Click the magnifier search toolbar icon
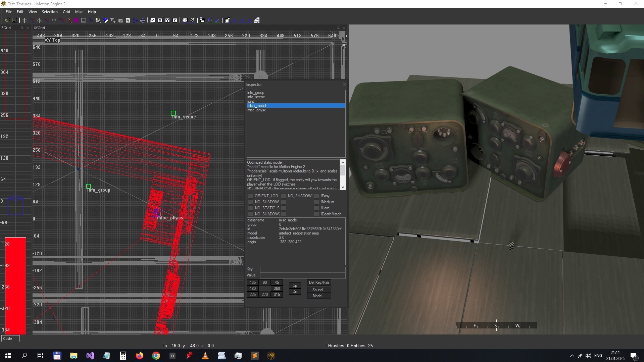Image resolution: width=644 pixels, height=362 pixels. tap(257, 20)
